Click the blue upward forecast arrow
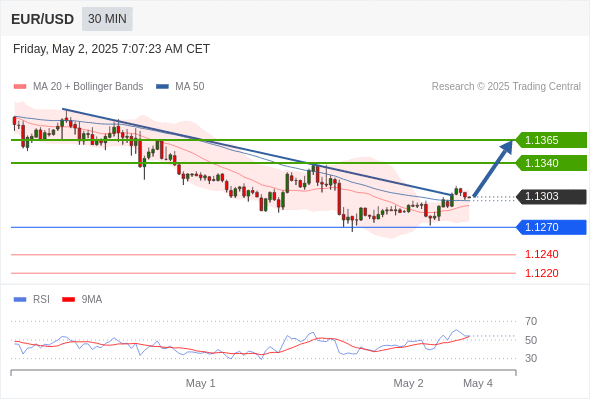 (494, 168)
